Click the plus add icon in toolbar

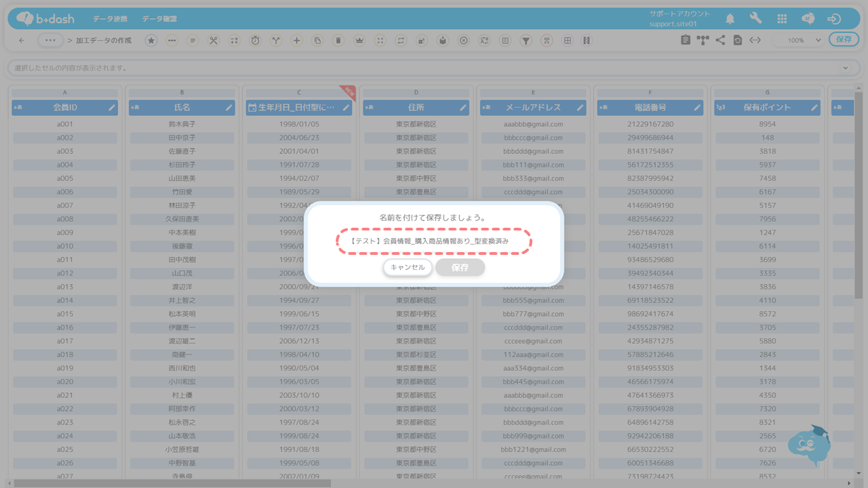[296, 41]
